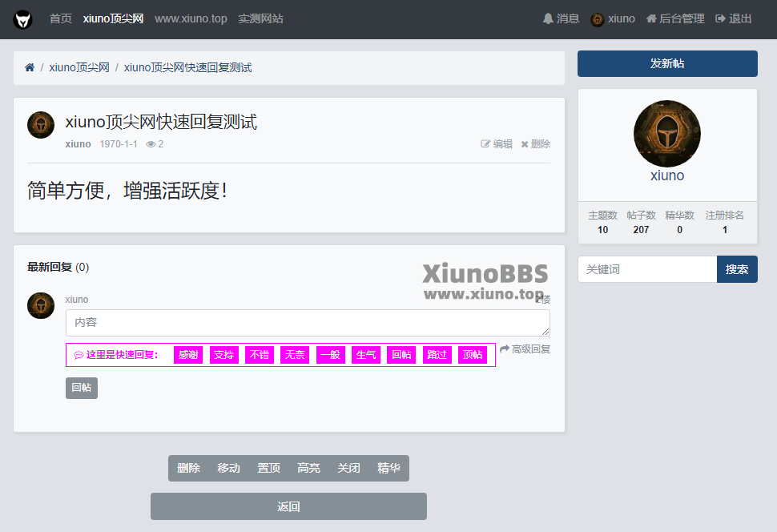Click the view count eye icon
777x532 pixels.
[x=151, y=144]
